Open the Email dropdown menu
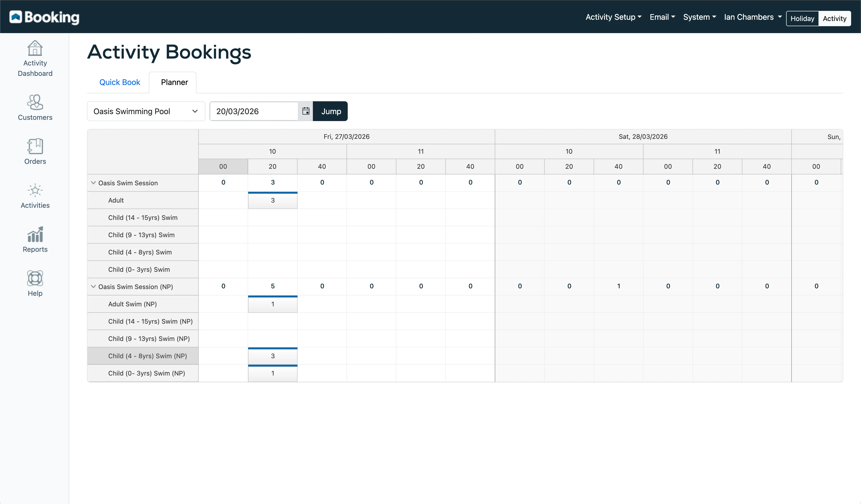Screen dimensions: 861x504 tap(662, 17)
